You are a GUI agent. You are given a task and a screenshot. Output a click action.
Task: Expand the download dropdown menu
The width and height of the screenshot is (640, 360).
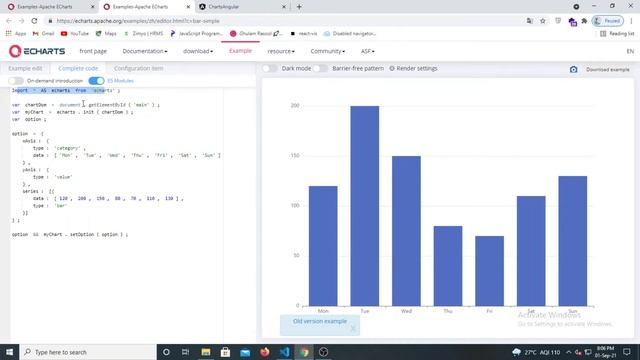click(198, 51)
